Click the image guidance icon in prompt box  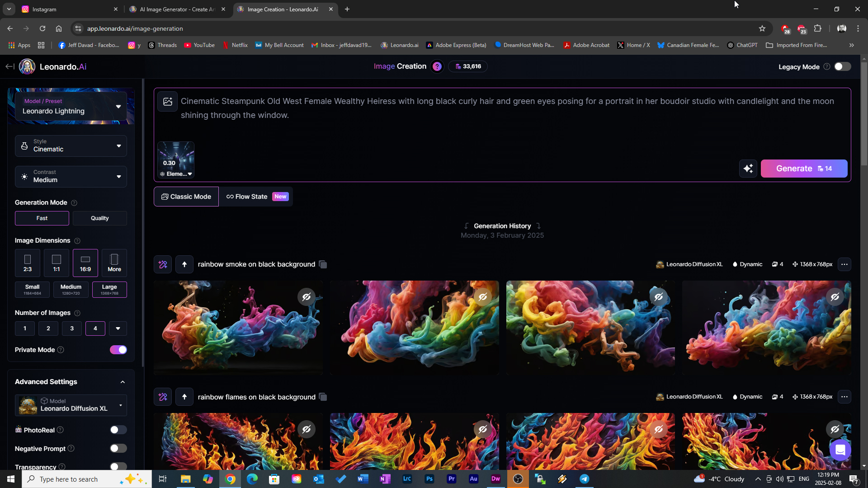click(167, 102)
